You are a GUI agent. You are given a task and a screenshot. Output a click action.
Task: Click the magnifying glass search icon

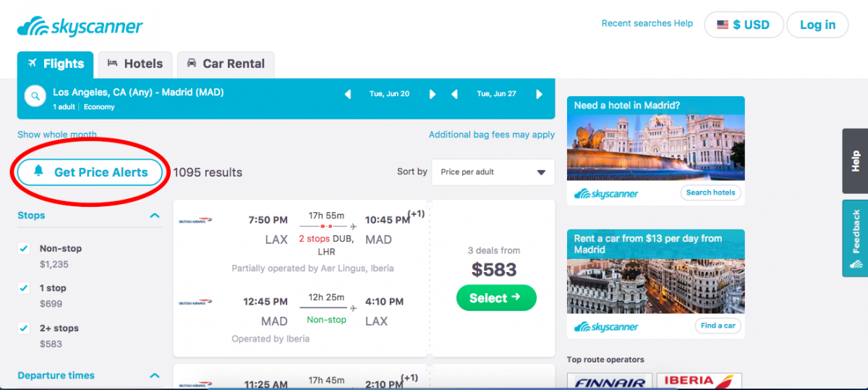click(35, 96)
